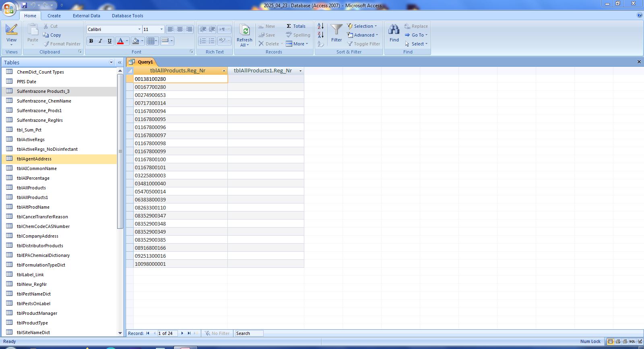Align text left in datasheet
The image size is (644, 349).
(171, 29)
